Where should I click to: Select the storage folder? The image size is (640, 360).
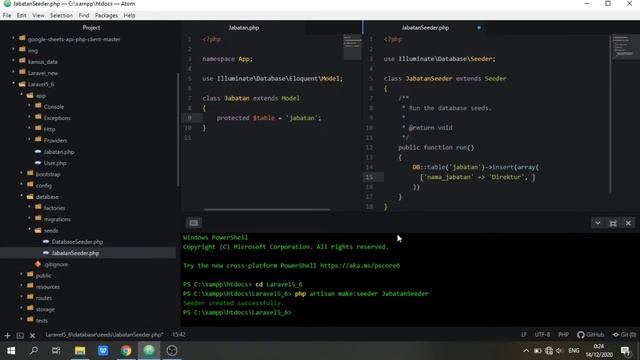pyautogui.click(x=45, y=309)
